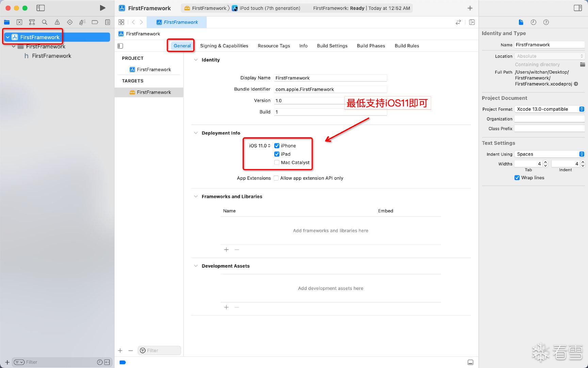The width and height of the screenshot is (588, 368).
Task: Click the Tab width stepper
Action: 545,164
